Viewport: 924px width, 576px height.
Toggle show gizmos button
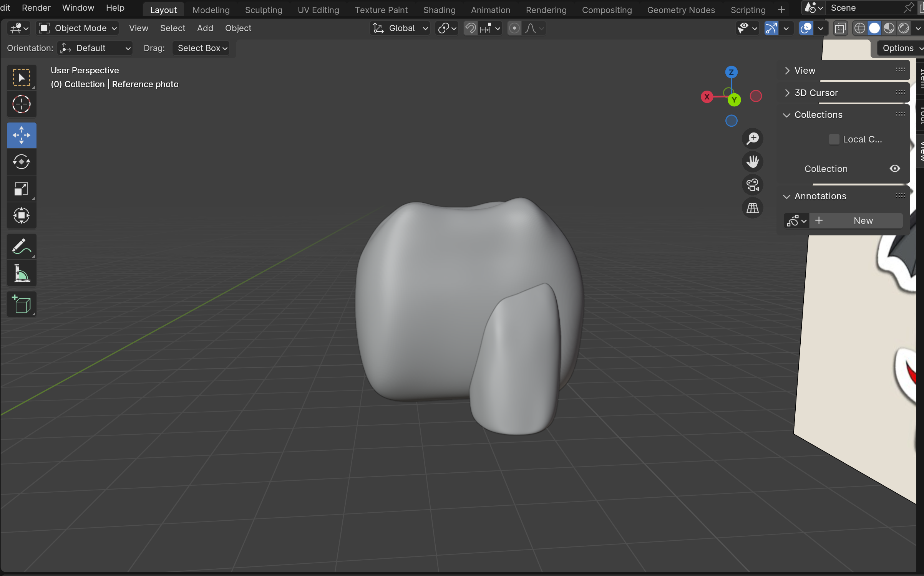coord(771,28)
